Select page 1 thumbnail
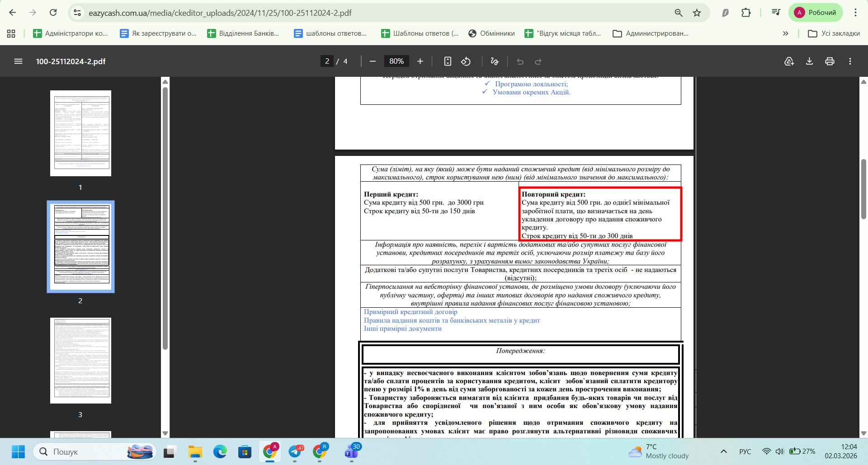This screenshot has height=465, width=868. [80, 133]
